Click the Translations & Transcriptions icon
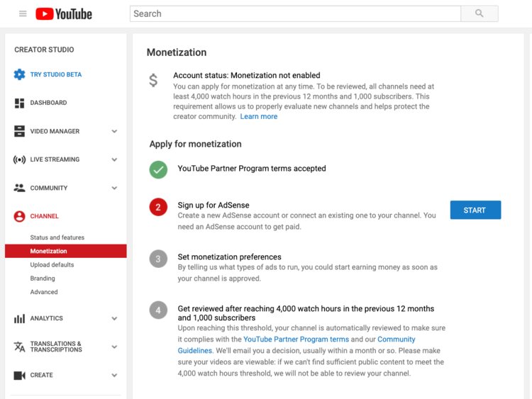The height and width of the screenshot is (399, 532). pos(19,347)
